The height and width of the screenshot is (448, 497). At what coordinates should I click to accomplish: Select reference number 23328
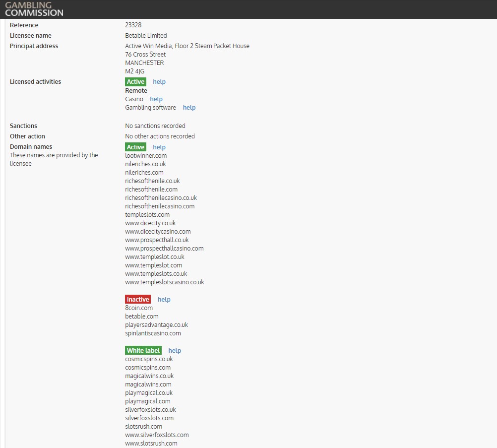pos(133,25)
